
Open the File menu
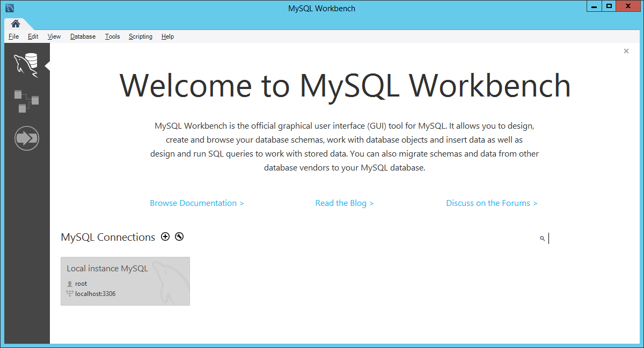(x=14, y=36)
